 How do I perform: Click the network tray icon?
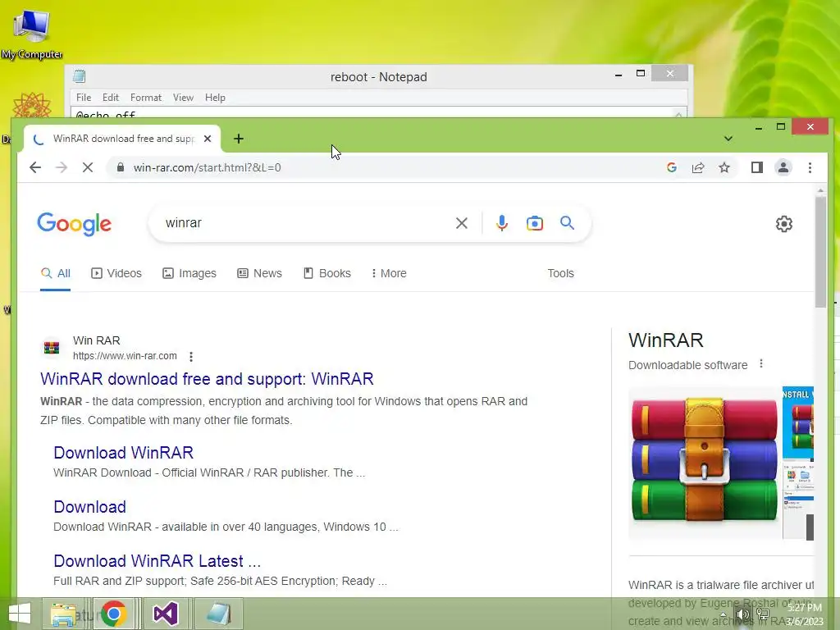tap(764, 614)
